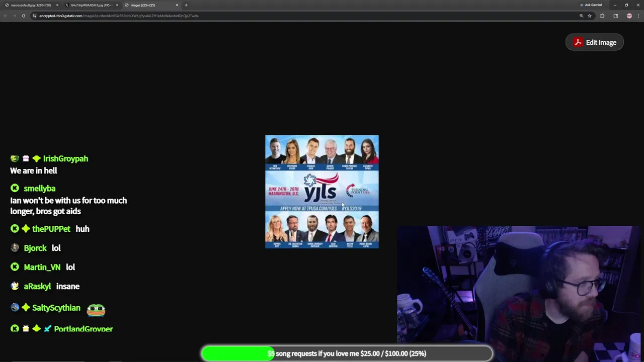The height and width of the screenshot is (362, 644).
Task: Select the images (225×225) tab
Action: 151,5
